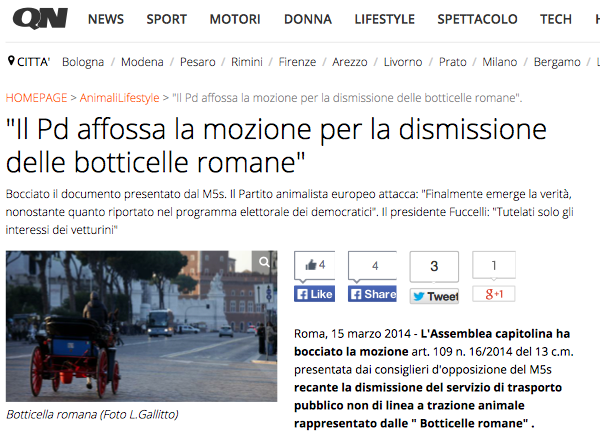600x446 pixels.
Task: Open the SPORT menu section
Action: 166,19
